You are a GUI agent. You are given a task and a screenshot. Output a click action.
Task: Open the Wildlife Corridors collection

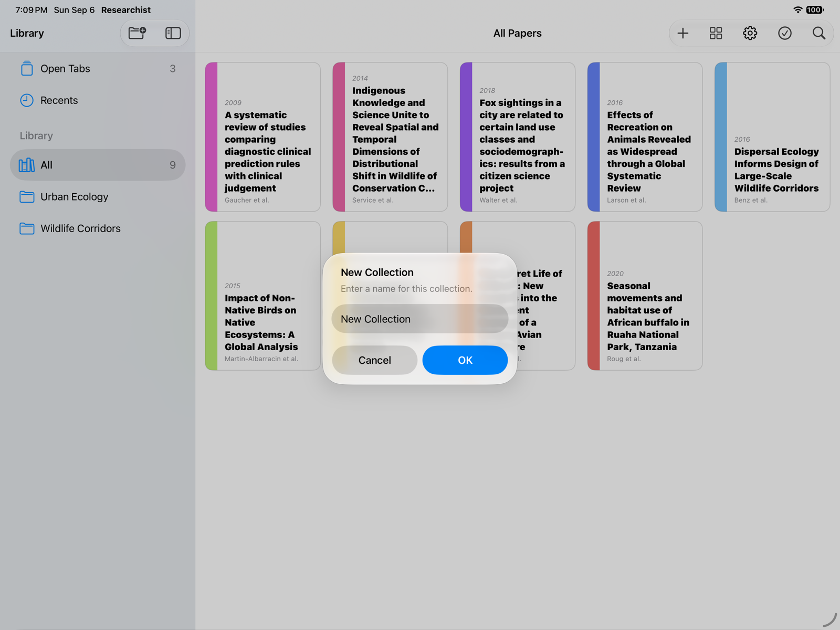[98, 228]
